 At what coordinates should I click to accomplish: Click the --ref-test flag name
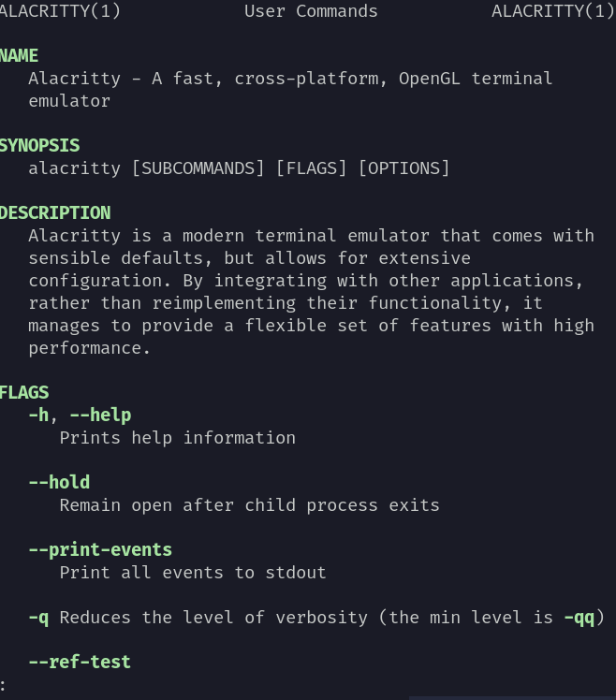80,663
